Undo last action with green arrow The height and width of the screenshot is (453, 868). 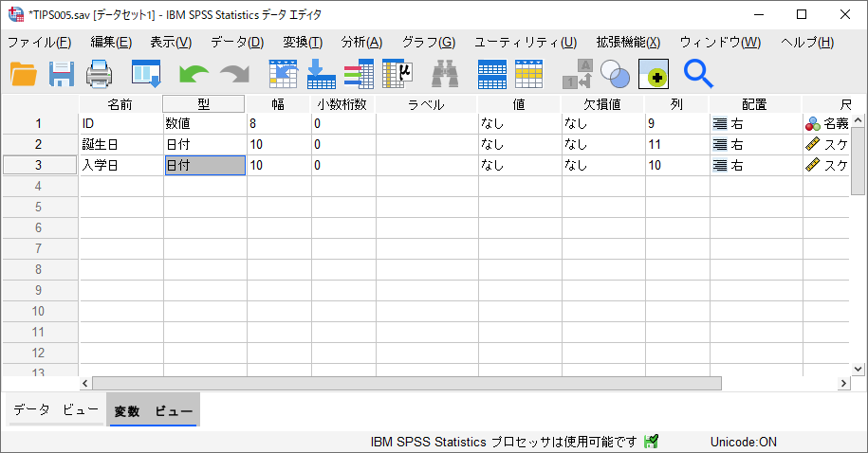pos(194,74)
